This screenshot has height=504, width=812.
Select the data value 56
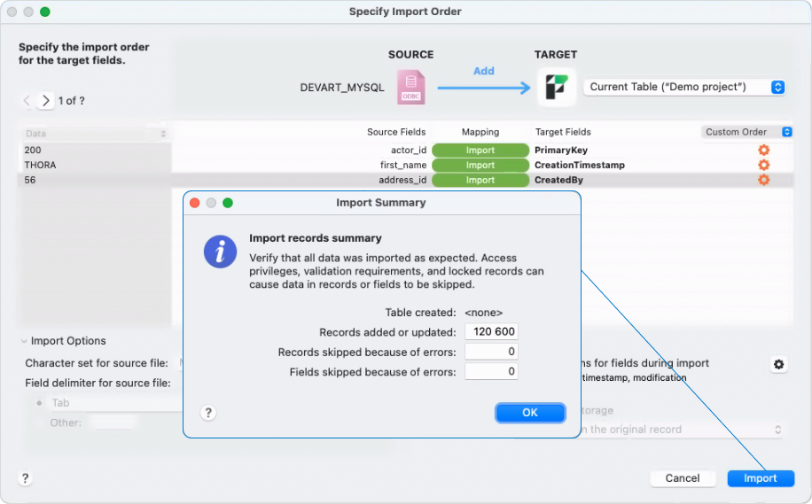click(30, 180)
